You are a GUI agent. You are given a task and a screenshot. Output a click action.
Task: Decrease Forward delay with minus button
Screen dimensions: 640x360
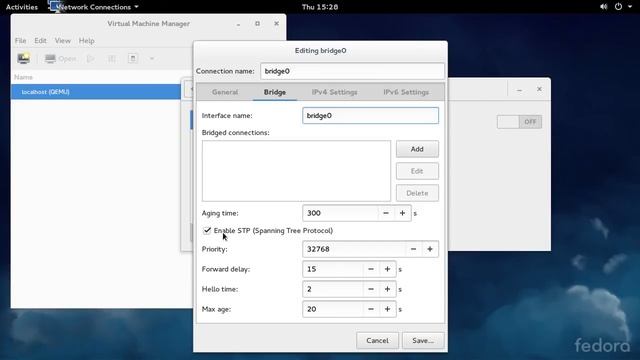point(371,269)
